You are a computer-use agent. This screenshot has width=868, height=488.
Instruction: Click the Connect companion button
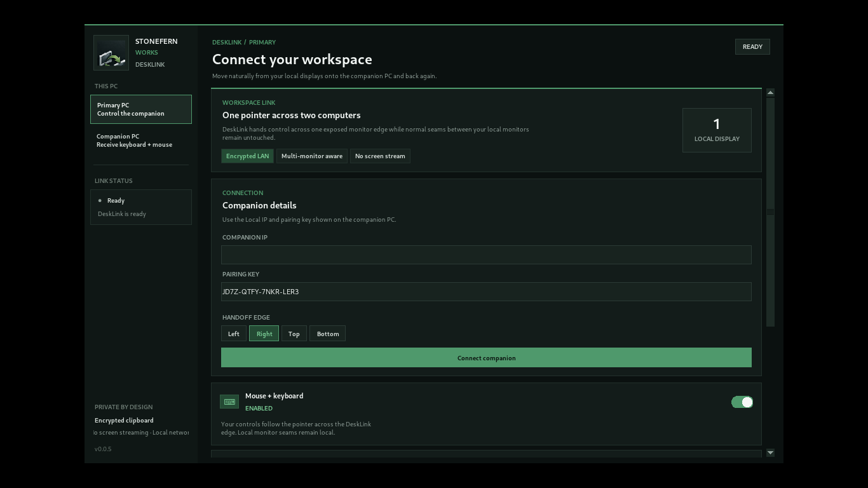click(486, 358)
